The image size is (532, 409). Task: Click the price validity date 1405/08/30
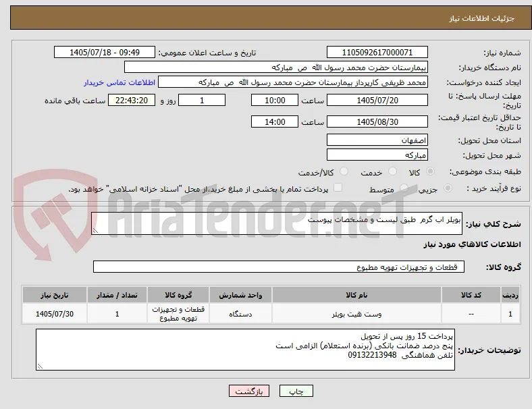coord(377,121)
